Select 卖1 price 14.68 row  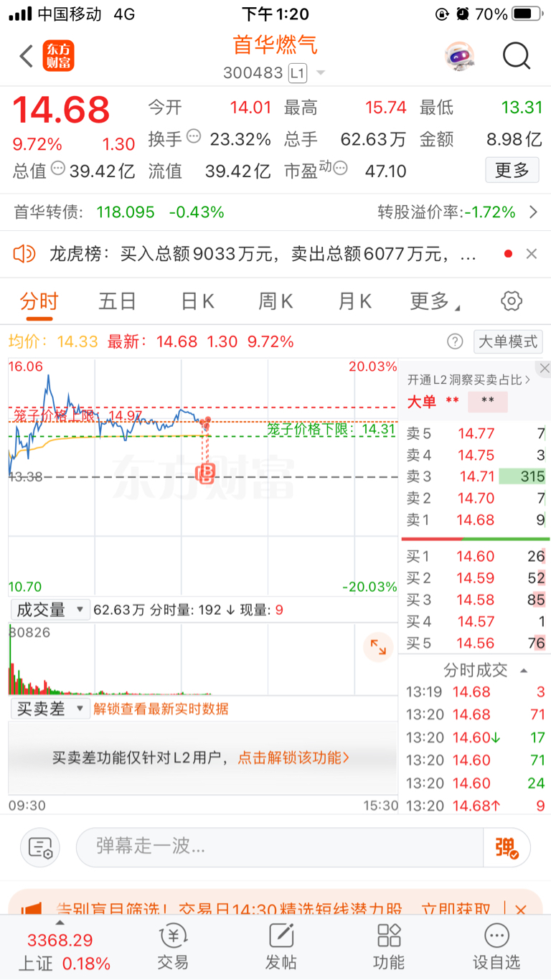tap(475, 519)
